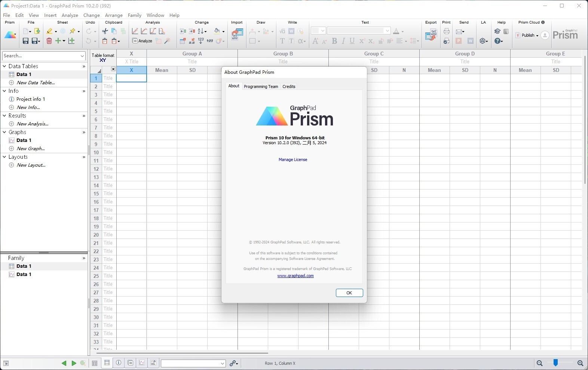Click the Send by email envelope icon

[460, 31]
